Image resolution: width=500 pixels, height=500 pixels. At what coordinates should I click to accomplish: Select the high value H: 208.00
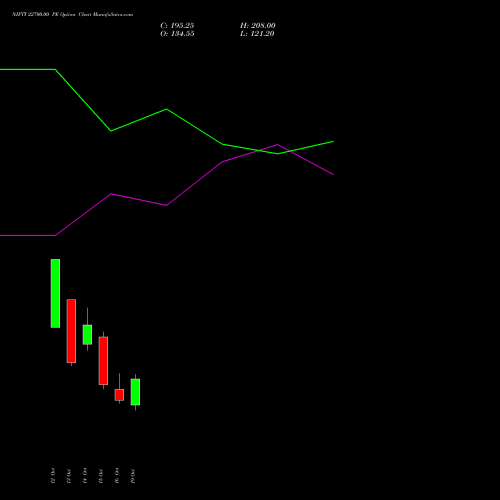(258, 25)
